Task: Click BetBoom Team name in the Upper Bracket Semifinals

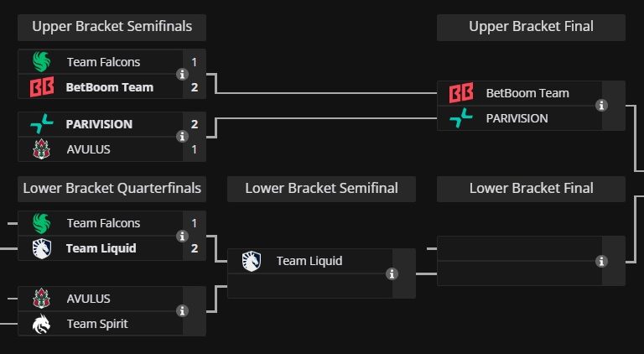Action: click(x=110, y=86)
